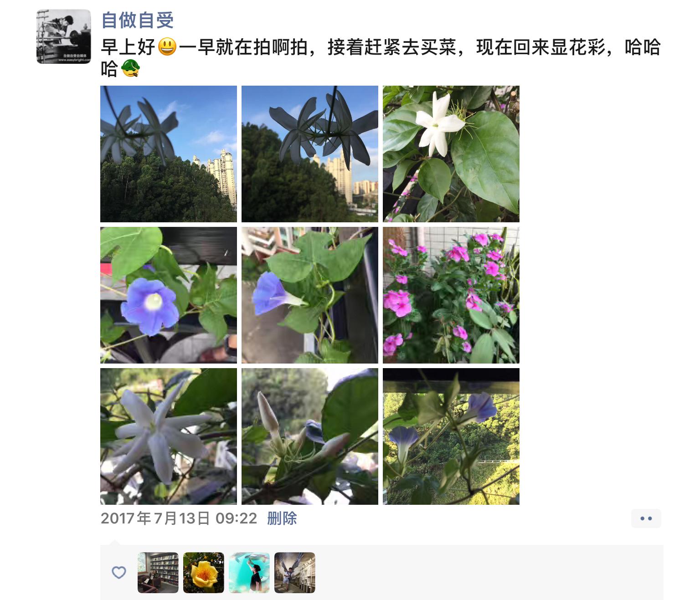The width and height of the screenshot is (700, 600).
Task: Click the post timestamp 2017年7月13日 09:22
Action: pos(179,518)
